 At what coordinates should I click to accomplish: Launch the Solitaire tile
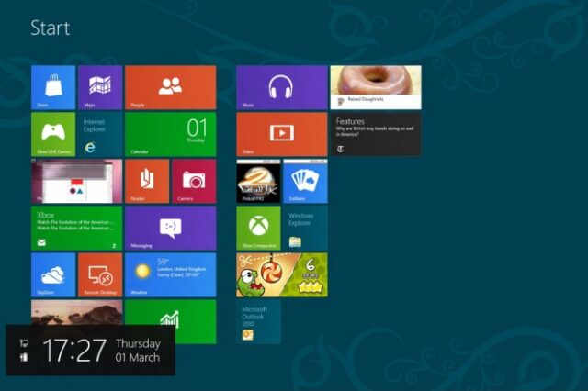coord(305,181)
